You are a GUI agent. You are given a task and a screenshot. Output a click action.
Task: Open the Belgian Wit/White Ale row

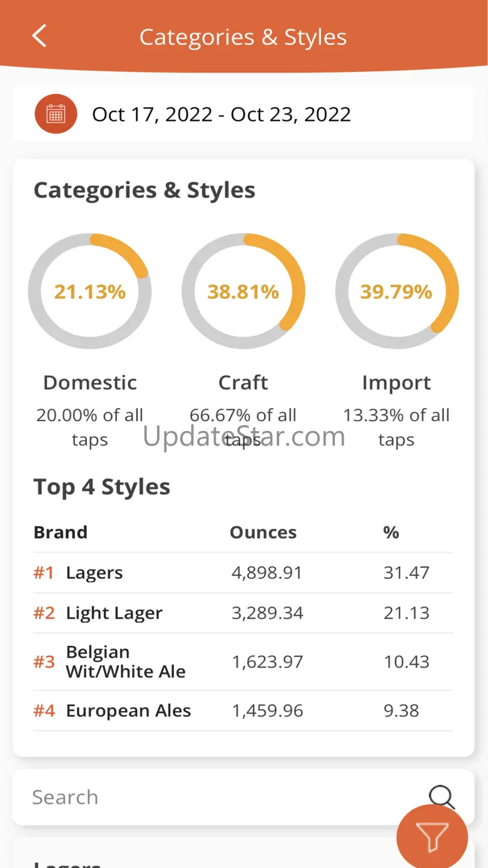tap(243, 661)
